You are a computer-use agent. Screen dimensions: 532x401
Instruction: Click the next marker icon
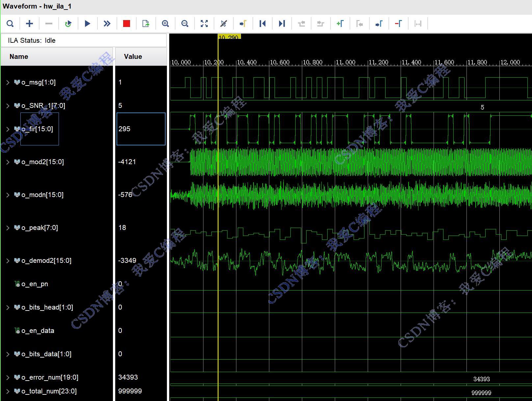click(x=379, y=24)
